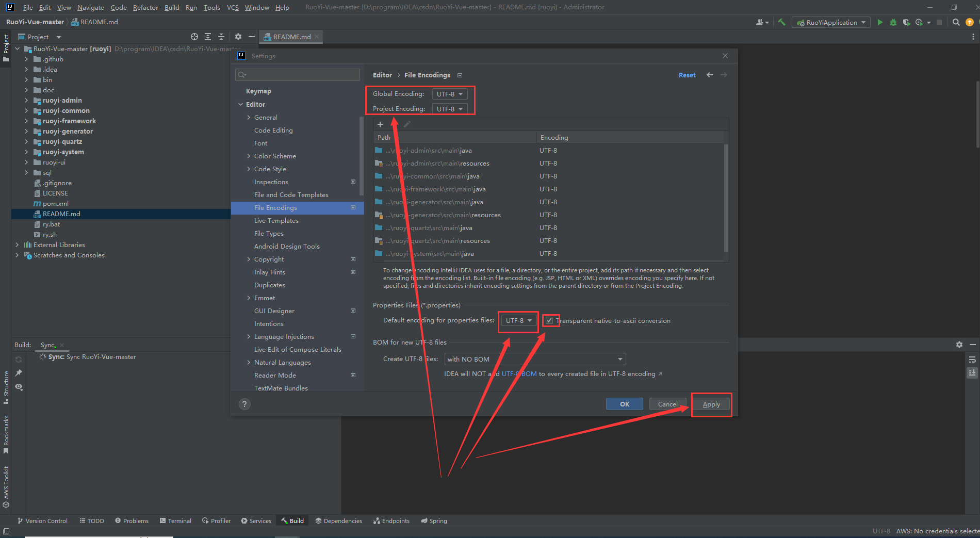This screenshot has height=538, width=980.
Task: Open the Problems tool window tab
Action: tap(132, 521)
